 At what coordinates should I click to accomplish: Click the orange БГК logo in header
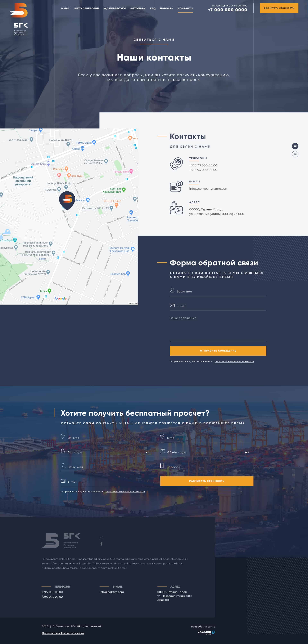(x=19, y=19)
